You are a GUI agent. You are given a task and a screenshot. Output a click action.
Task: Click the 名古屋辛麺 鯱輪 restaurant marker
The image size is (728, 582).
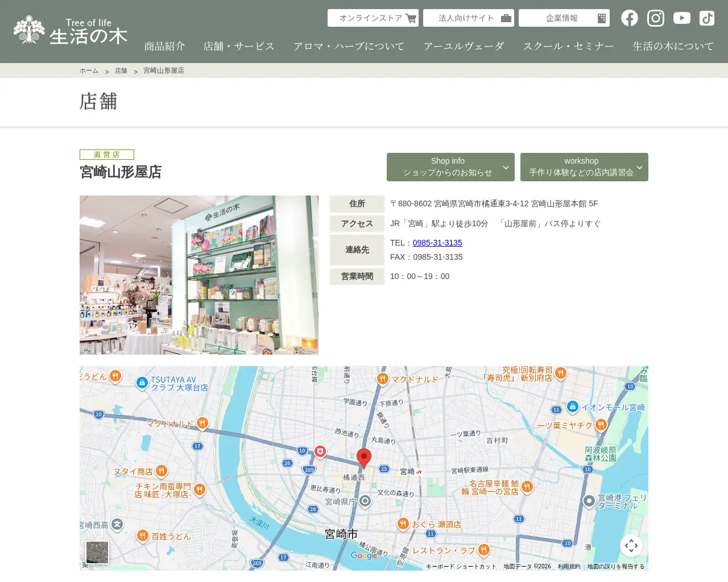(x=527, y=487)
